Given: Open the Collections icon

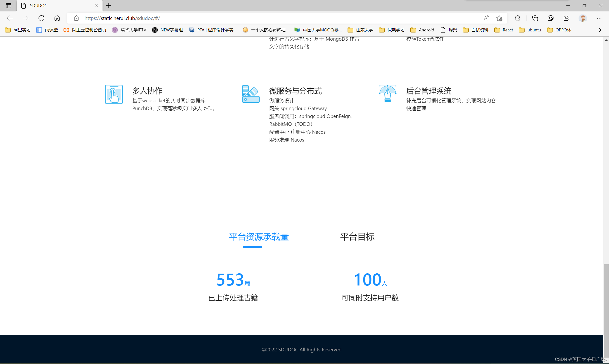Looking at the screenshot, I should [535, 18].
